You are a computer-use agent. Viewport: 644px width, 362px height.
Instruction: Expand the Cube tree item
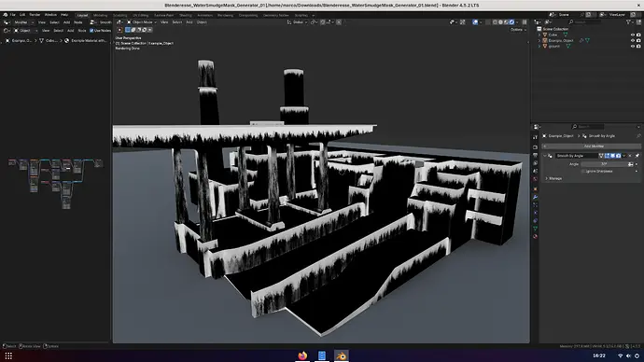(539, 35)
